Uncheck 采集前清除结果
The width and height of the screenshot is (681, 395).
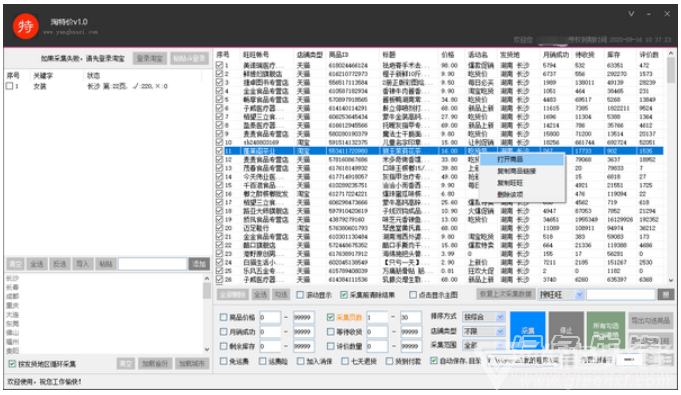point(344,295)
